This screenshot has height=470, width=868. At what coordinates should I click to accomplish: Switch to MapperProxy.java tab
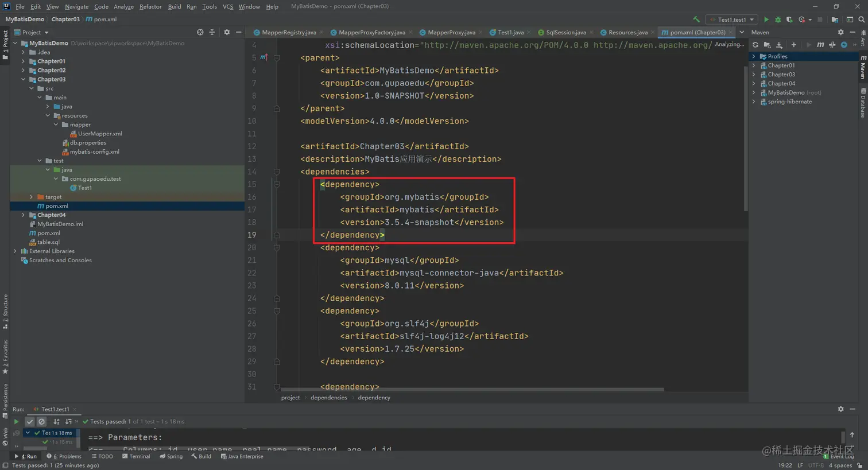click(451, 32)
